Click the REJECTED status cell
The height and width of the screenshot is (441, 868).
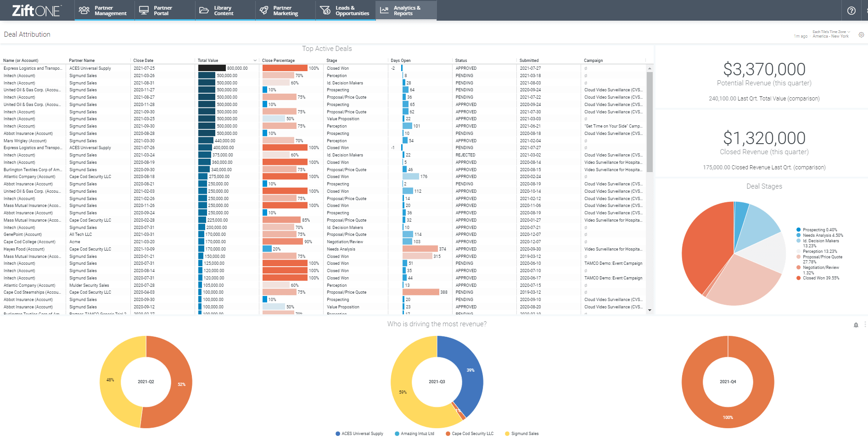[x=465, y=155]
